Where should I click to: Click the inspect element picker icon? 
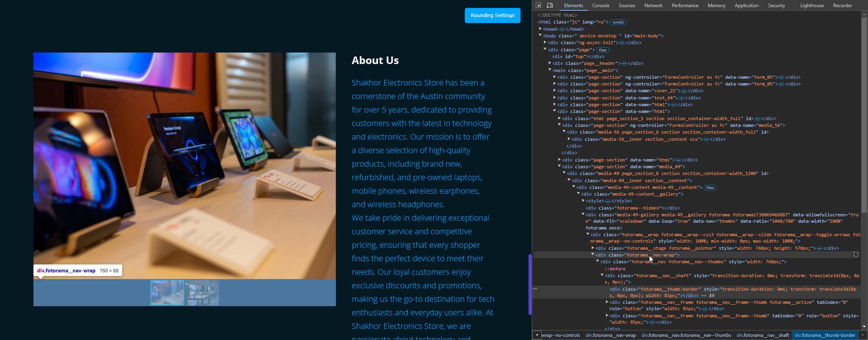pyautogui.click(x=538, y=6)
